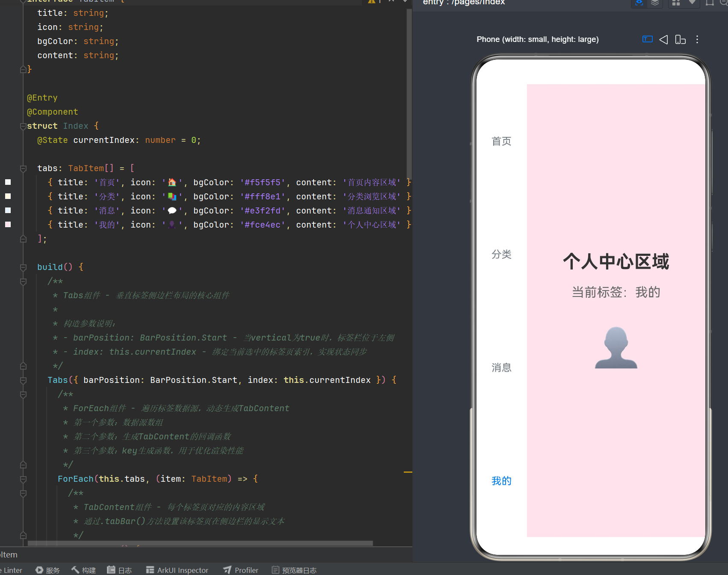The width and height of the screenshot is (728, 575).
Task: Click 'currentIndex' in the @State declaration
Action: tap(104, 140)
